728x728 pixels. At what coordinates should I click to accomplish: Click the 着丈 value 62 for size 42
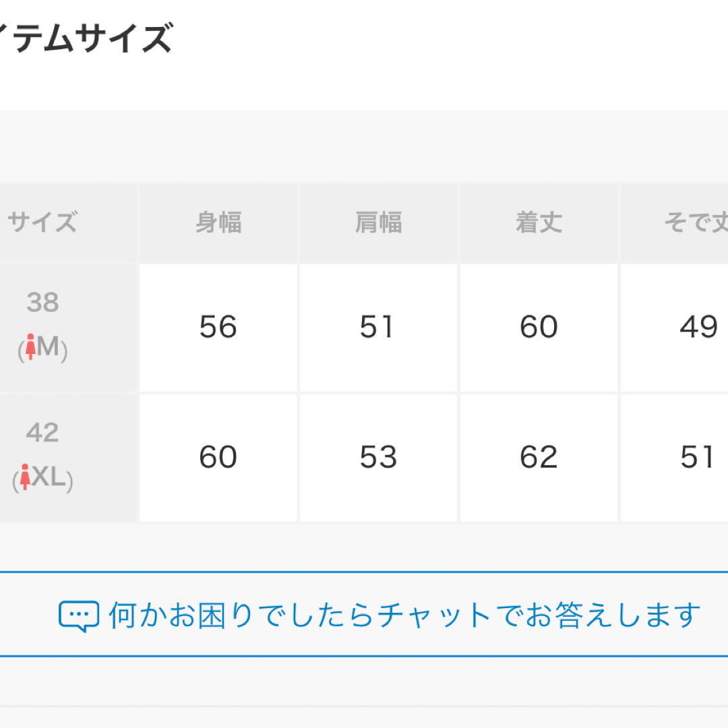point(539,458)
